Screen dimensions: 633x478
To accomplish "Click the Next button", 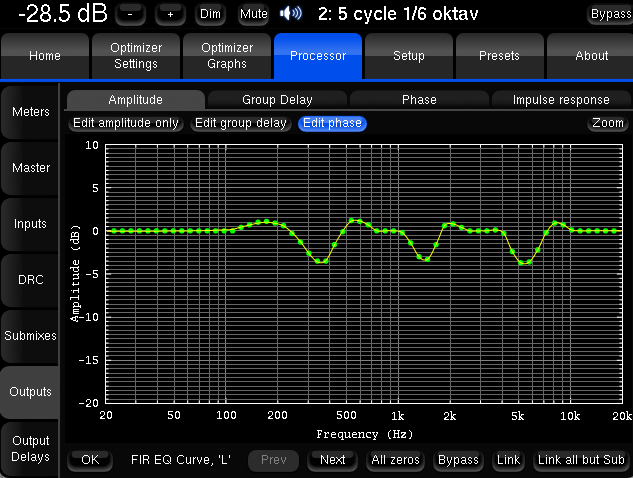I will coord(332,460).
